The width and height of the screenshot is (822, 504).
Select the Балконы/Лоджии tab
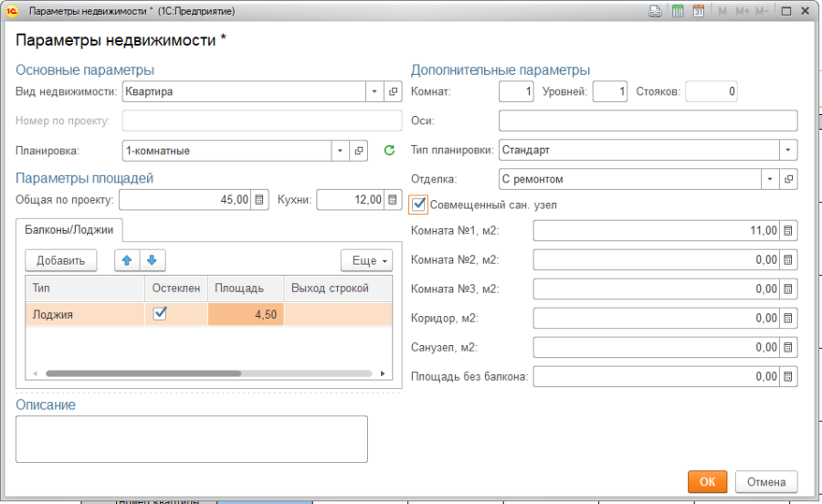[69, 229]
